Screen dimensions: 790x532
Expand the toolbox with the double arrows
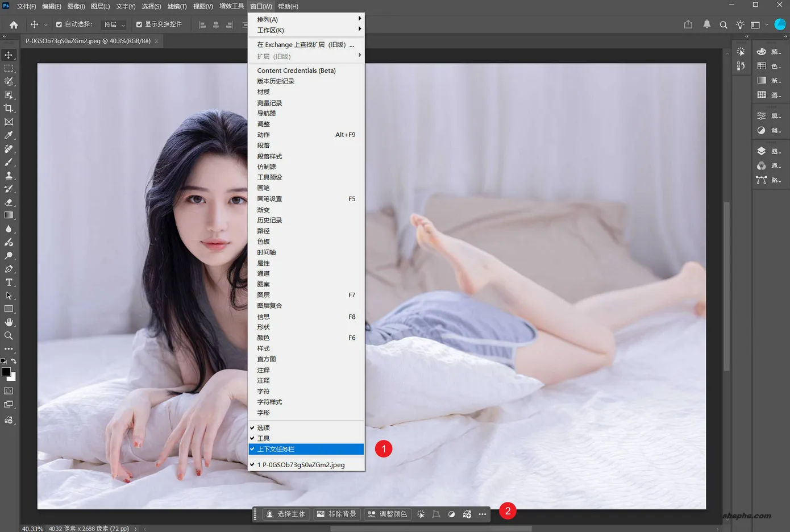point(4,36)
